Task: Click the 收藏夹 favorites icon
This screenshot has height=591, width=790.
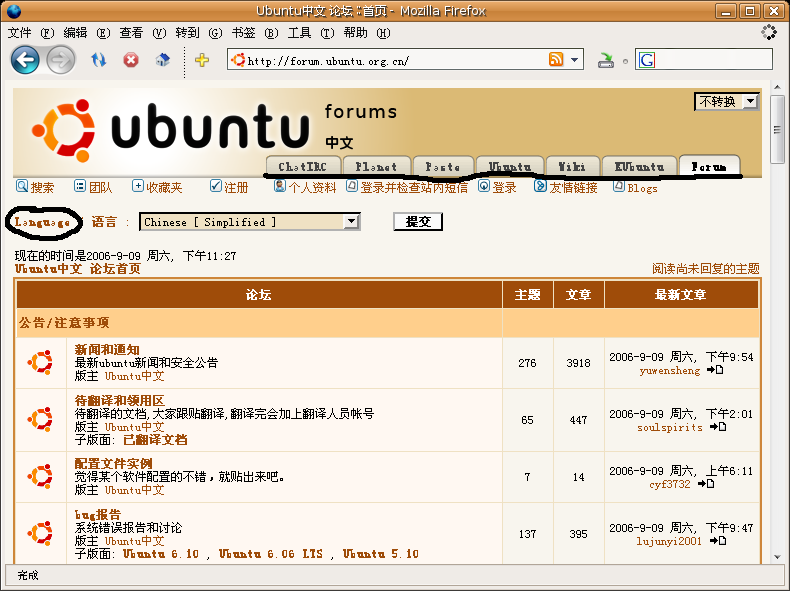Action: 138,186
